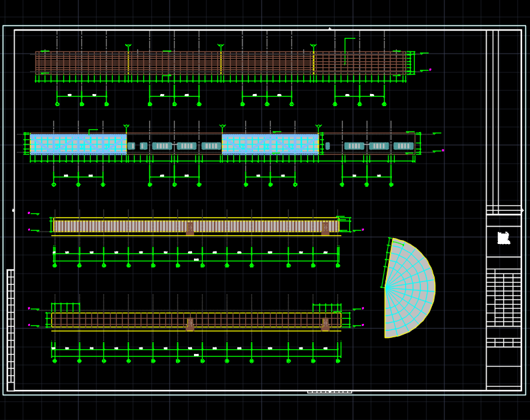This screenshot has height=420, width=530.
Task: Pick the magenta marker right of the second plan
Action: coord(443,151)
